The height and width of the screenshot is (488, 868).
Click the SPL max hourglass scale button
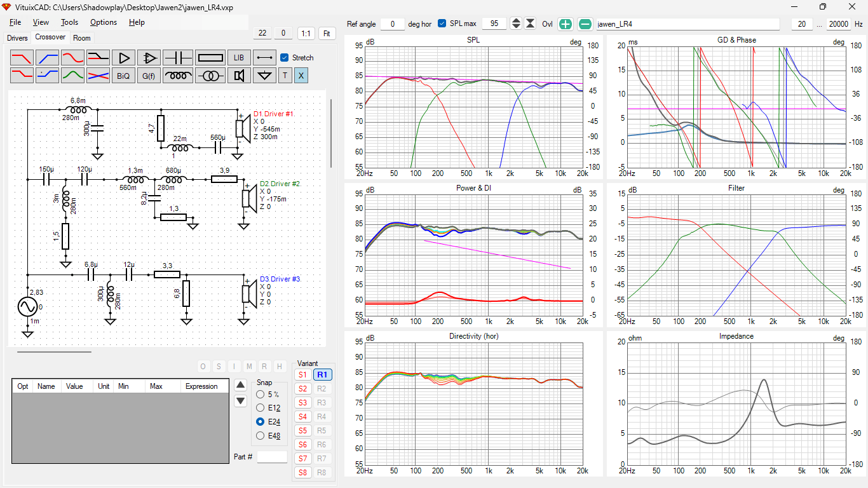click(x=530, y=24)
